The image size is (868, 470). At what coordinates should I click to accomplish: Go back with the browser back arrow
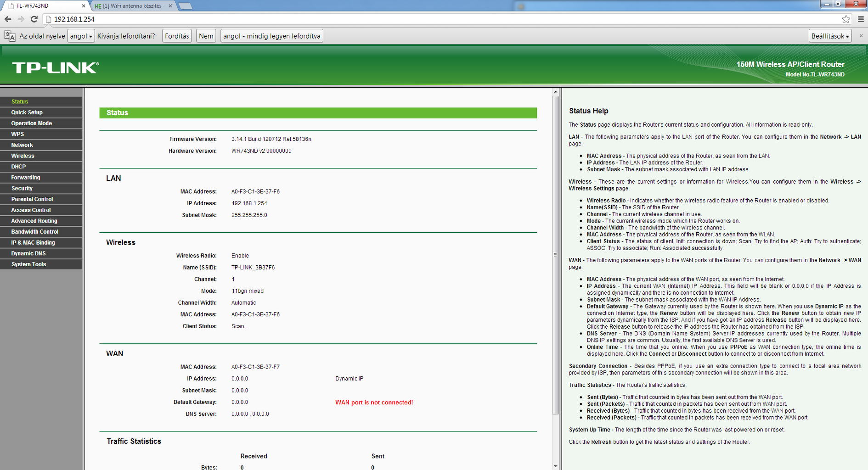8,19
